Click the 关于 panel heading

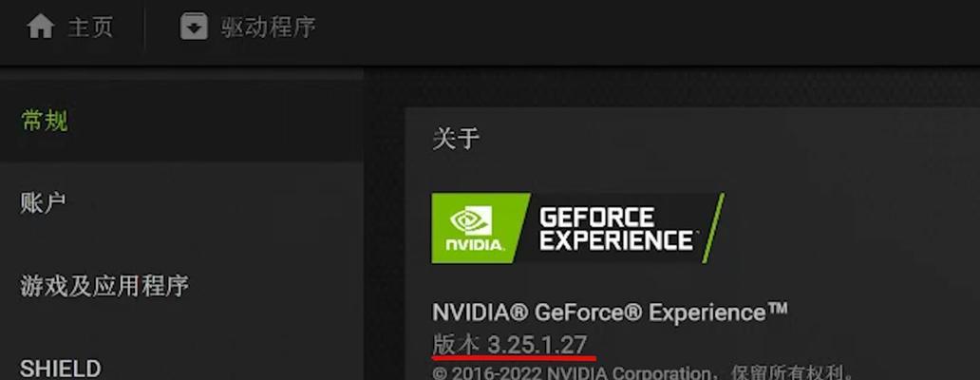point(456,138)
